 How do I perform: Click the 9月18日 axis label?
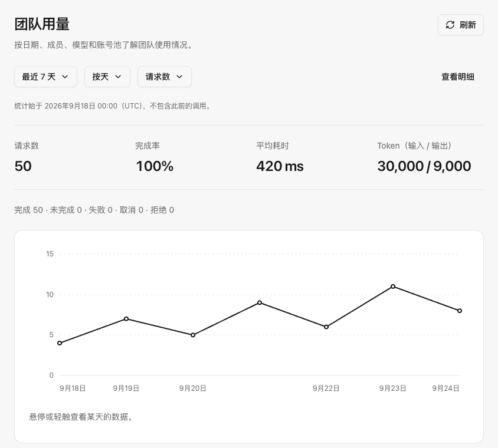click(73, 388)
